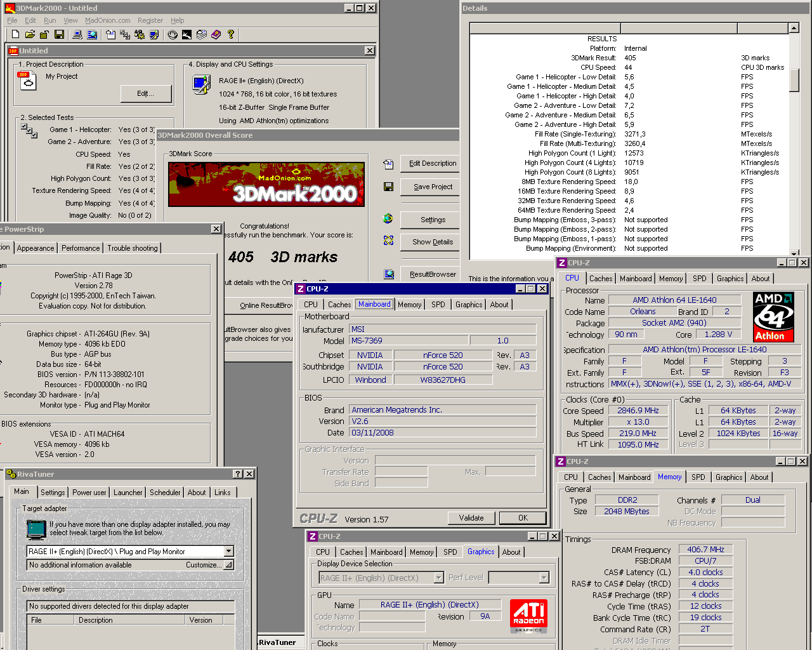Click the 3DMark2000 banner image
812x650 pixels.
(266, 184)
